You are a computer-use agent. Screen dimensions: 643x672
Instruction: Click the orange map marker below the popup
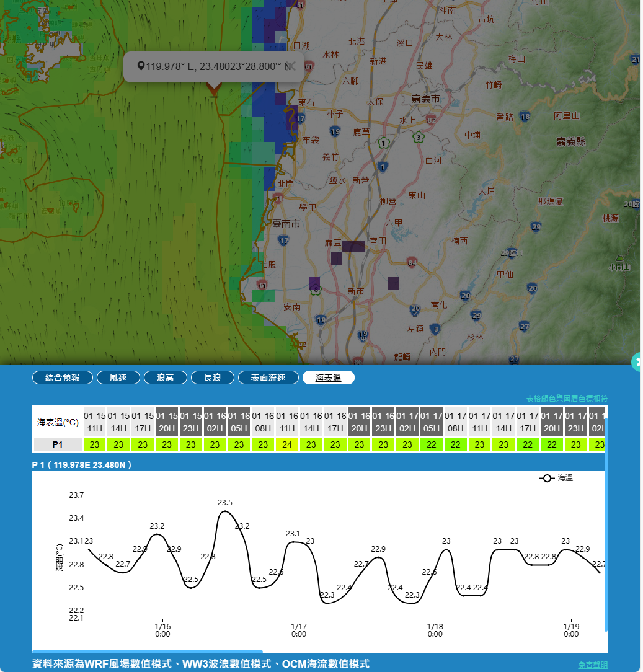coord(213,90)
